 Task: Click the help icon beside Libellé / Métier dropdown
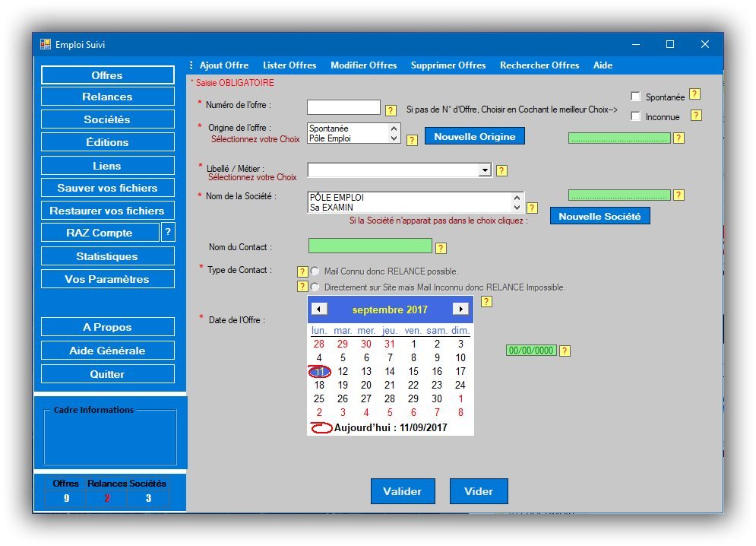[501, 171]
